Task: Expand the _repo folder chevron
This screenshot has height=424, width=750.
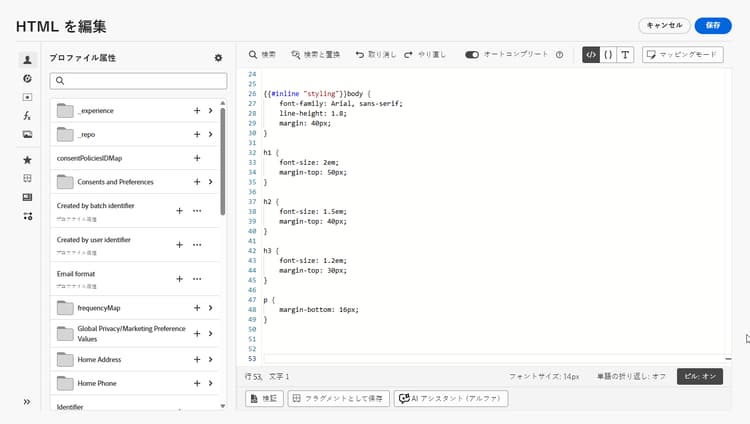Action: (x=210, y=134)
